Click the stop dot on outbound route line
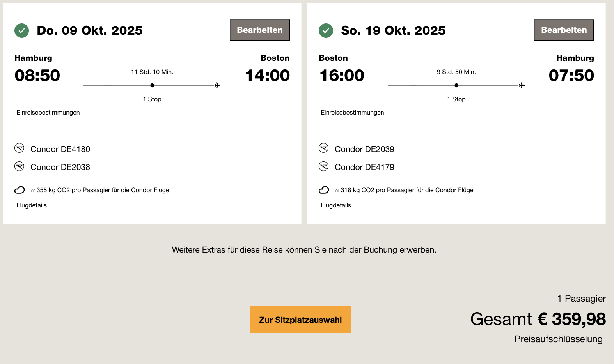This screenshot has height=364, width=614. click(152, 85)
